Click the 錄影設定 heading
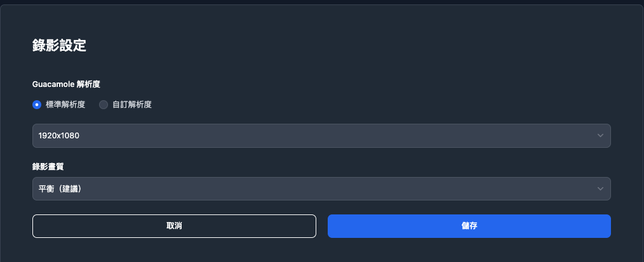 [x=59, y=46]
